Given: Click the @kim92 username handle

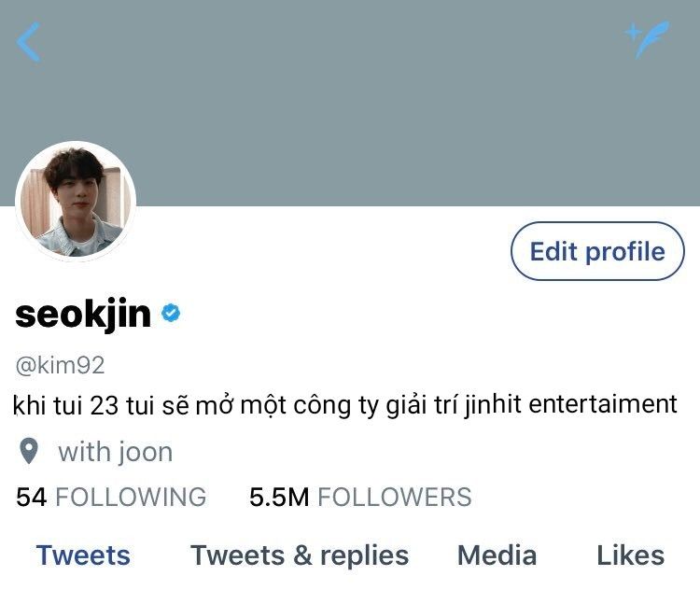Looking at the screenshot, I should (x=61, y=365).
